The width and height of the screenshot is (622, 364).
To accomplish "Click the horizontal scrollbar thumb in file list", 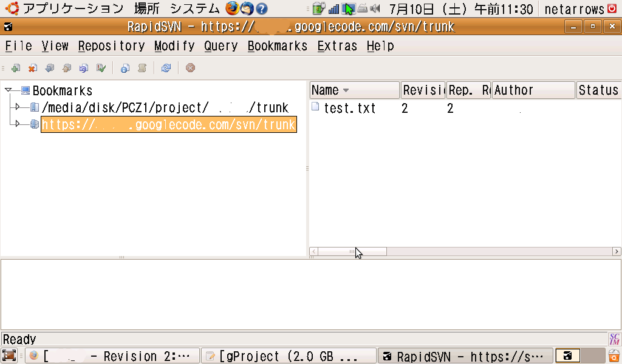I will click(352, 252).
